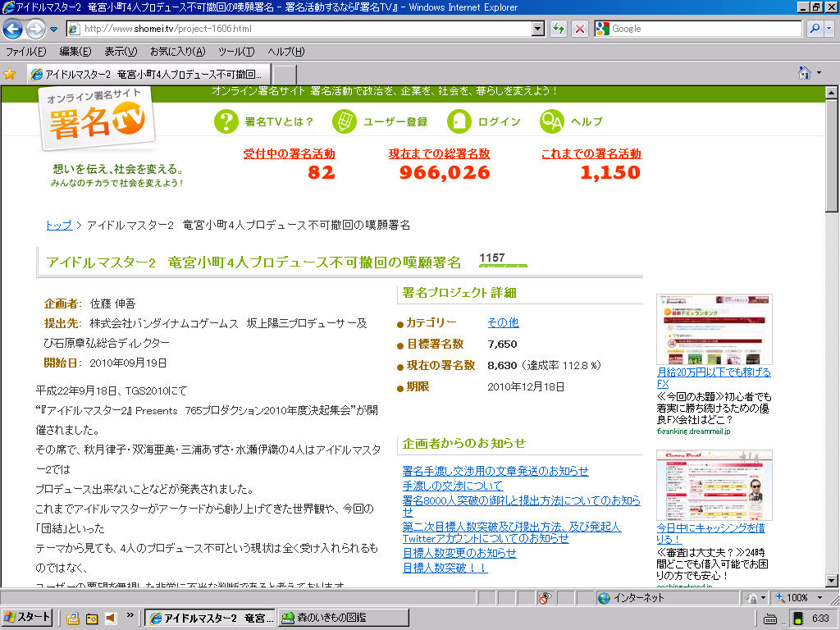Open the ユーザー登録 link
The width and height of the screenshot is (840, 630).
pos(395,121)
